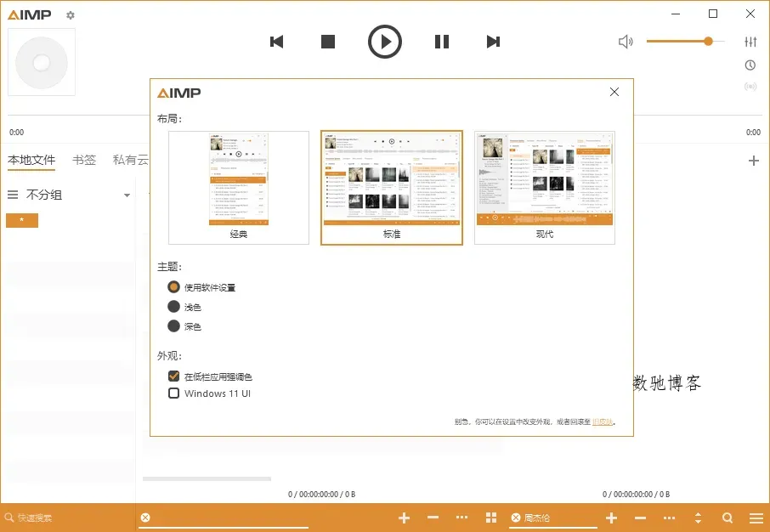The width and height of the screenshot is (770, 532).
Task: Click the AIMP logo in the dialog
Action: (178, 93)
